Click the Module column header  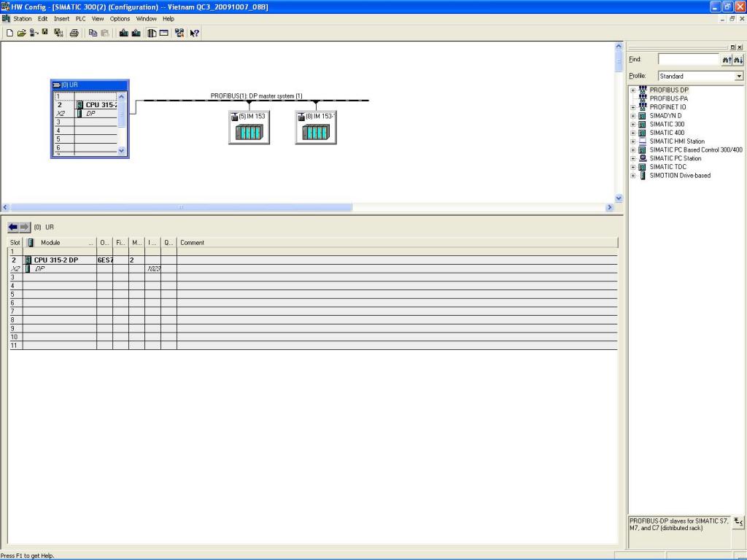(60, 242)
